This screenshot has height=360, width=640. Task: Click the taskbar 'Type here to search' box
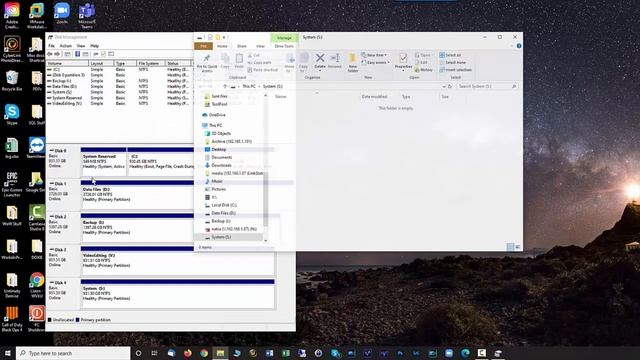point(73,353)
